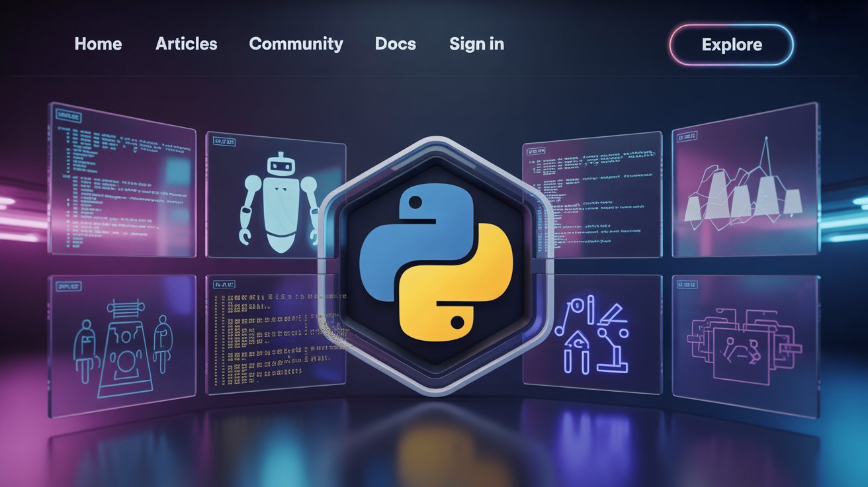868x487 pixels.
Task: Click the Explore button
Action: [x=731, y=44]
